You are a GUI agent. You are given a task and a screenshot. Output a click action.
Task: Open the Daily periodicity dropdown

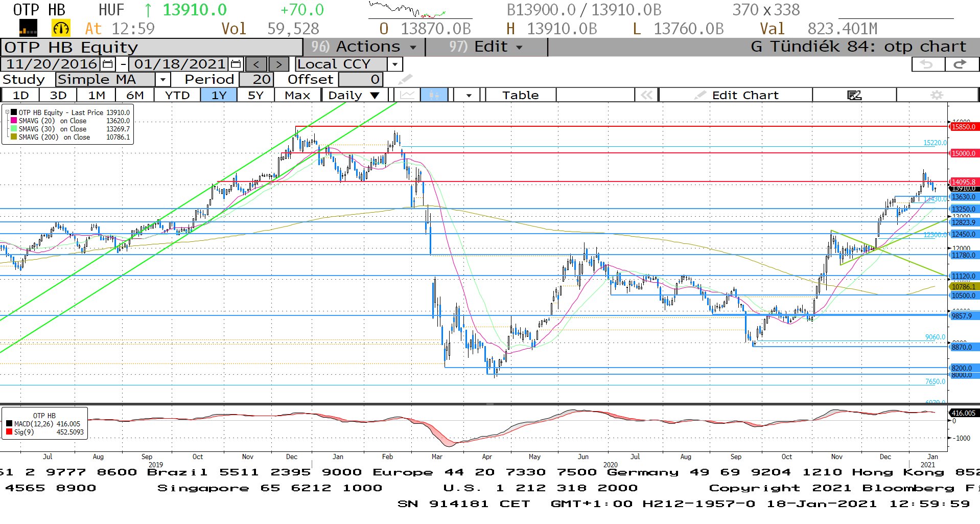(355, 95)
